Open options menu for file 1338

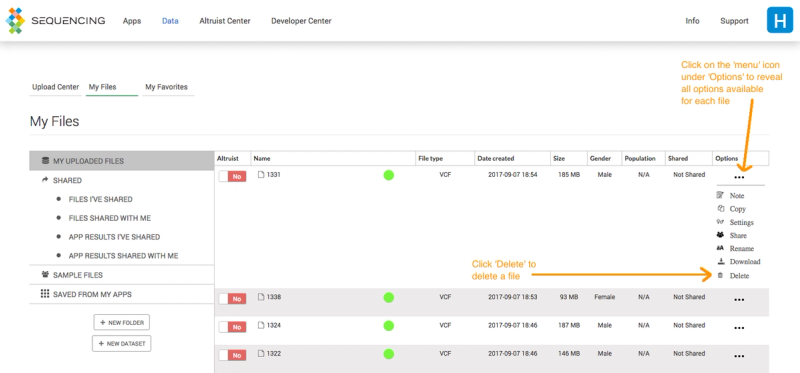tap(739, 300)
